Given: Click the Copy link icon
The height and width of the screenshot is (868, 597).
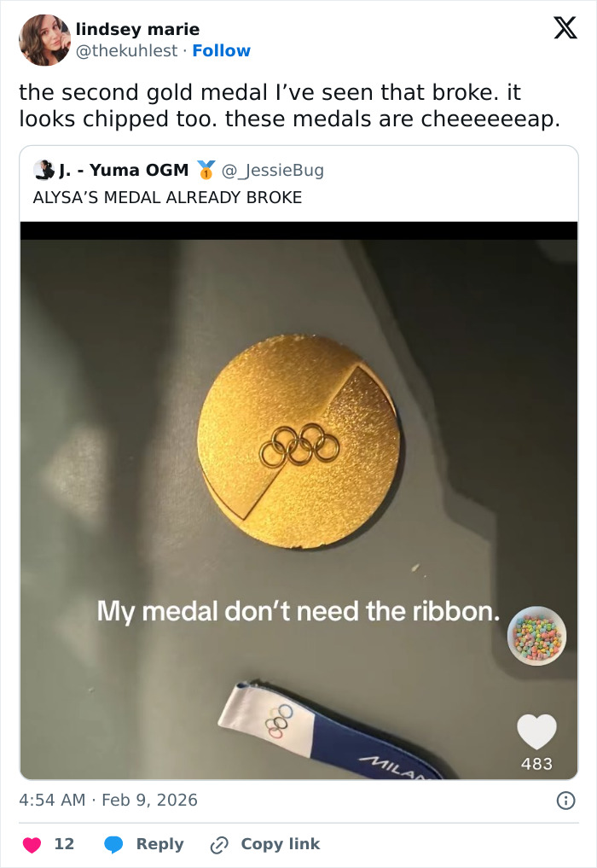Looking at the screenshot, I should click(x=218, y=844).
